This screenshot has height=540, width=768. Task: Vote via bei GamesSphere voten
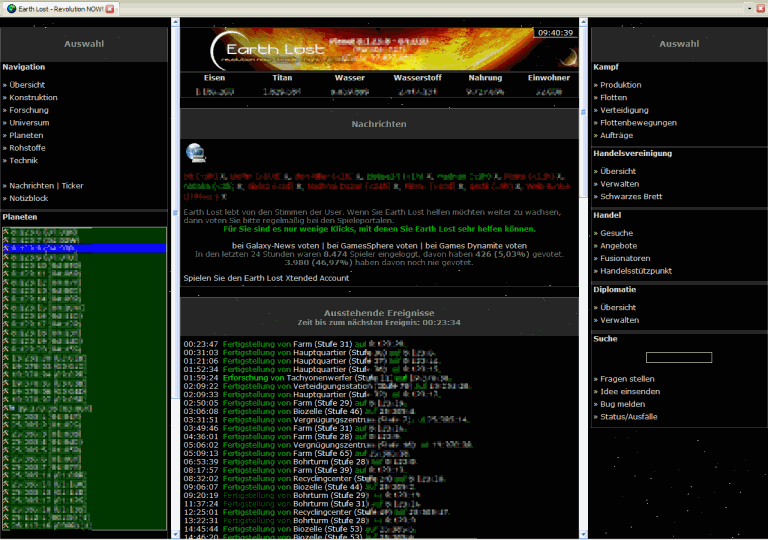click(x=373, y=246)
